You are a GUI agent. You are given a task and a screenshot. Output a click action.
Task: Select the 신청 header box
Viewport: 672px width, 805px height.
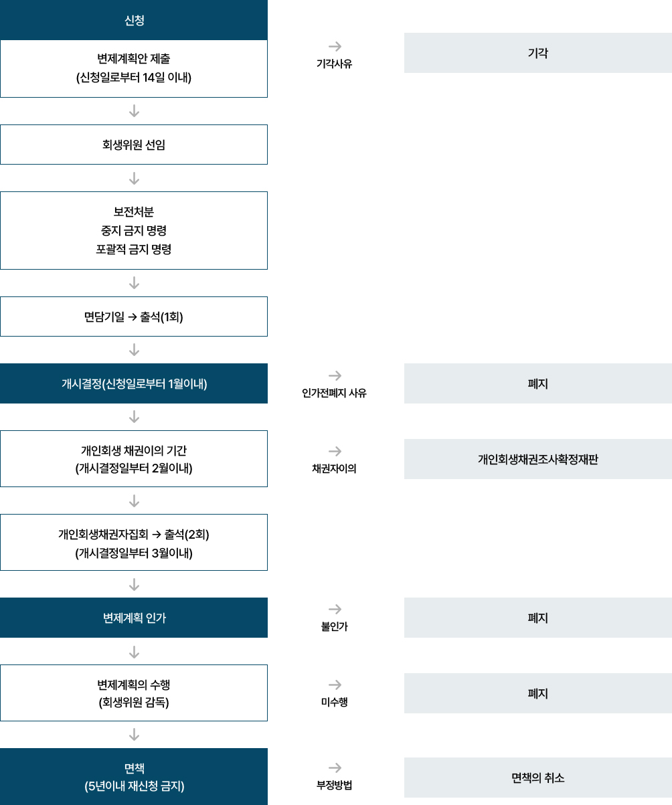click(x=134, y=20)
